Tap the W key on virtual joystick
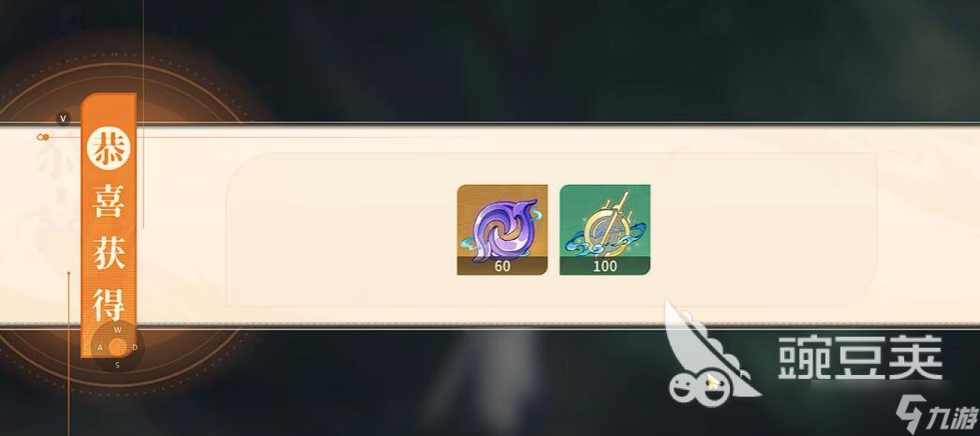This screenshot has height=436, width=980. click(x=118, y=330)
